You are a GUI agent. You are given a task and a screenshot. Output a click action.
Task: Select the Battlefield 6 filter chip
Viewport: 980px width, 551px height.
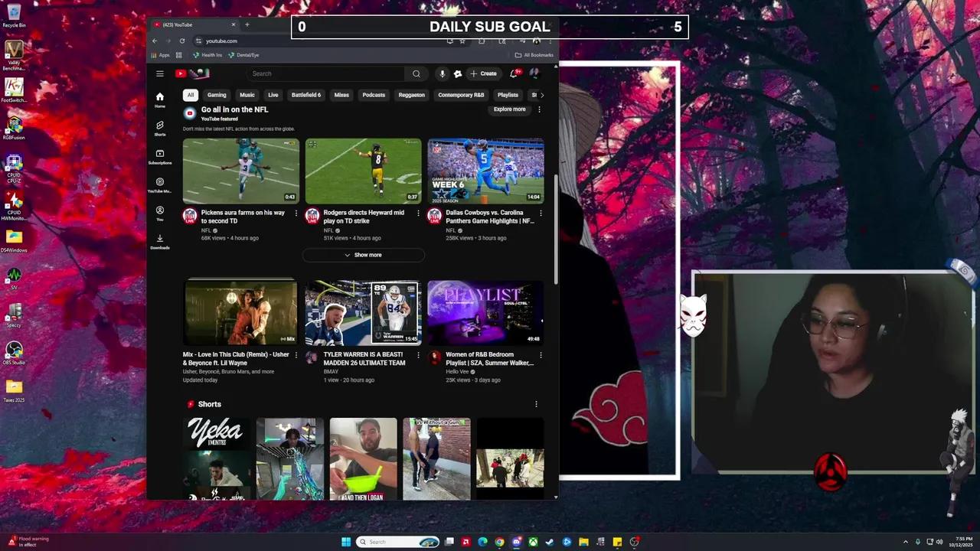(306, 95)
